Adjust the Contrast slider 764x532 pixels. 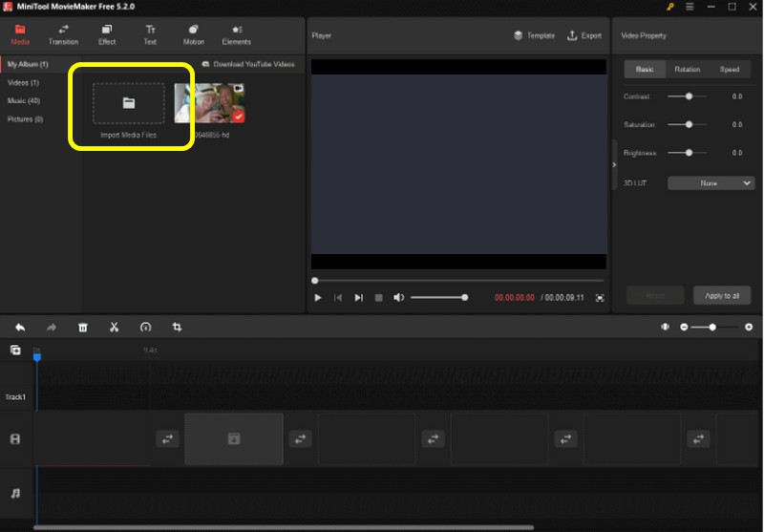[x=689, y=96]
